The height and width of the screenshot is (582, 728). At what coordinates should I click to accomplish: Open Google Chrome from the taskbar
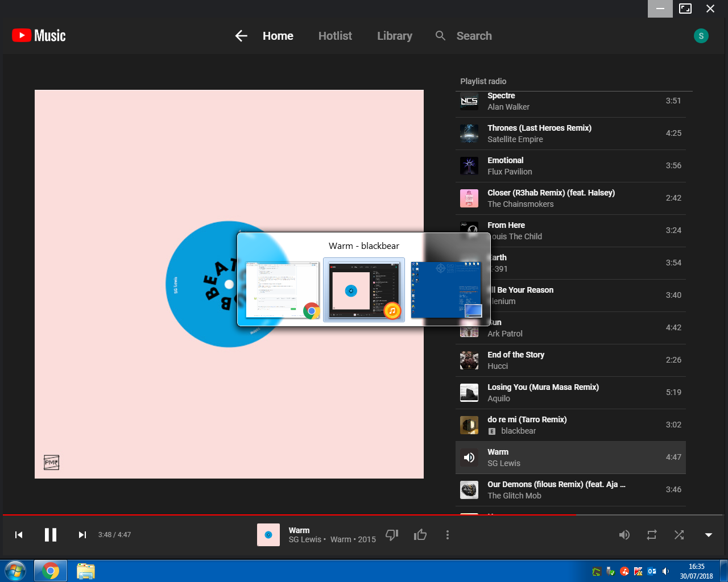pos(51,571)
